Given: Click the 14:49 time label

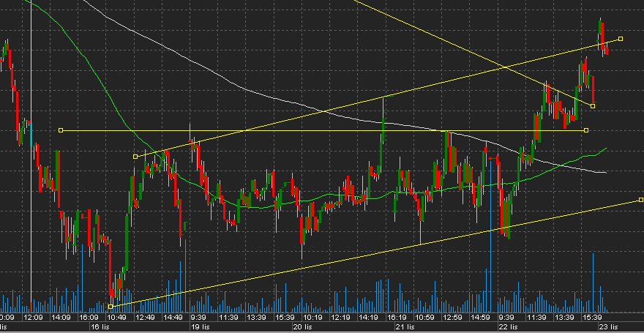Looking at the screenshot, I should coord(173,318).
